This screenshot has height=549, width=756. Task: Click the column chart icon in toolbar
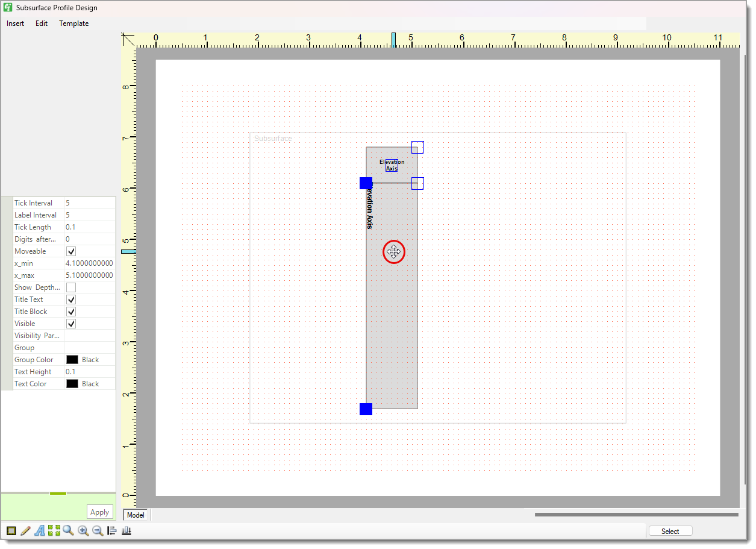(x=127, y=530)
